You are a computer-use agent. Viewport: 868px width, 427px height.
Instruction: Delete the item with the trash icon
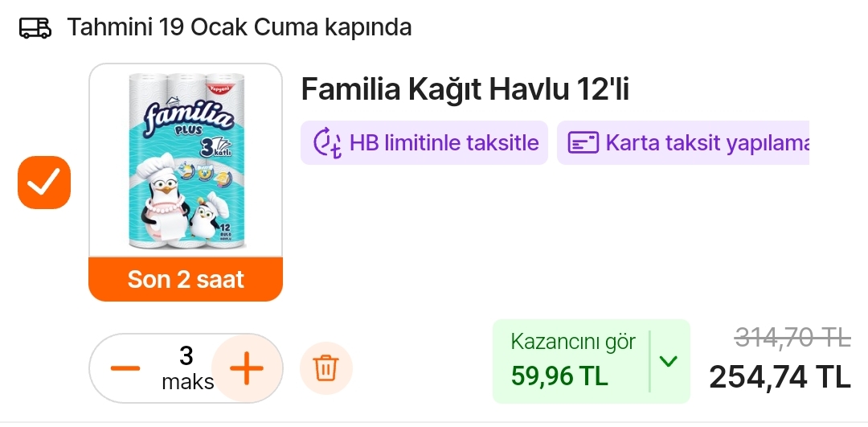pos(326,368)
